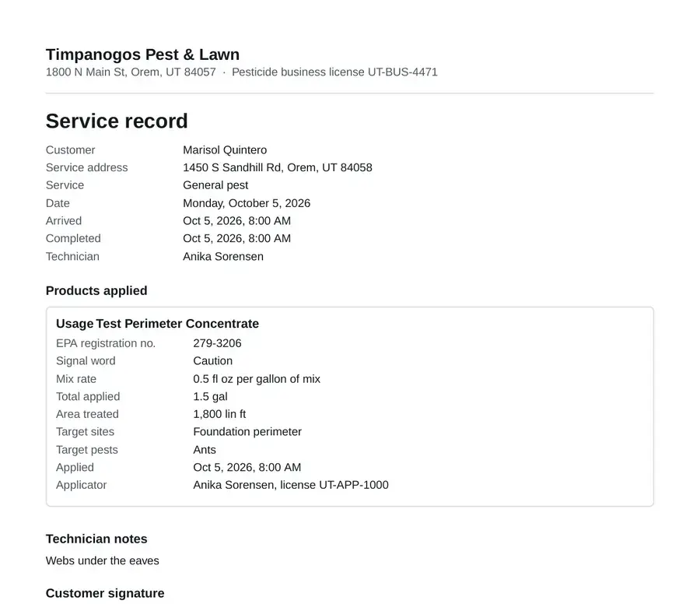Click the Service address field label
Viewport: 700px width, 604px height.
click(x=86, y=167)
